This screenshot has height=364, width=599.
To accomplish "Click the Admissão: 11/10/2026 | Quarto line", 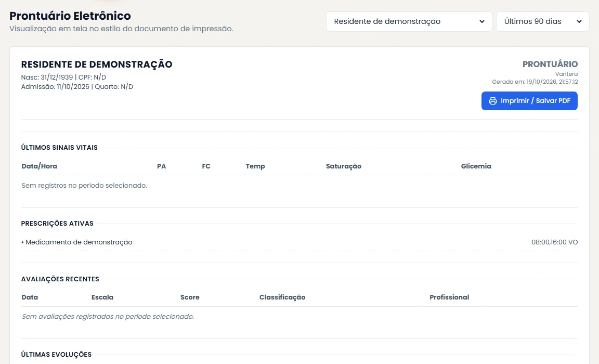I will 77,87.
